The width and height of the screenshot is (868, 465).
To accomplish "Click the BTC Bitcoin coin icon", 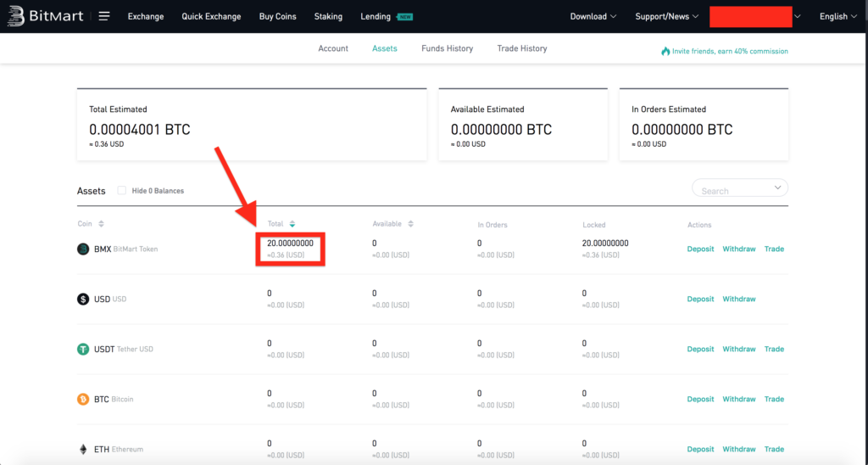I will click(83, 399).
